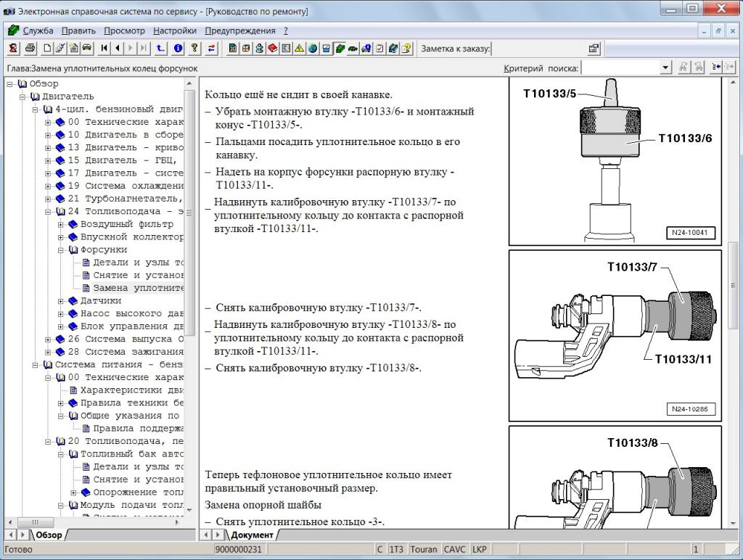Select the Документ tab at bottom
743x560 pixels.
pyautogui.click(x=252, y=535)
